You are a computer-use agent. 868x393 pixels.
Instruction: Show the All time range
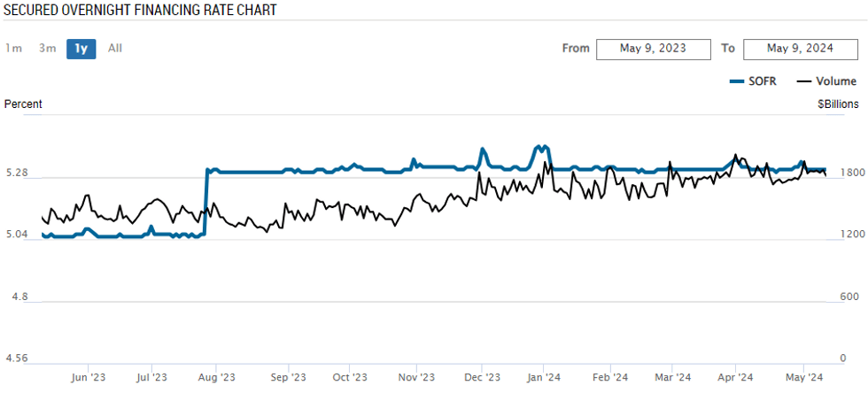pyautogui.click(x=115, y=48)
